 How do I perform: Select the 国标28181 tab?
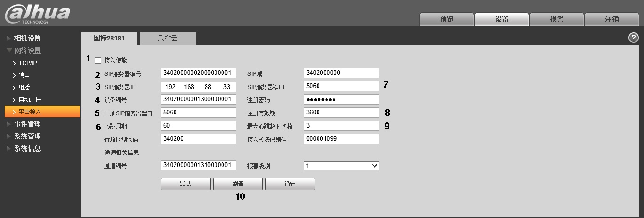[x=109, y=39]
